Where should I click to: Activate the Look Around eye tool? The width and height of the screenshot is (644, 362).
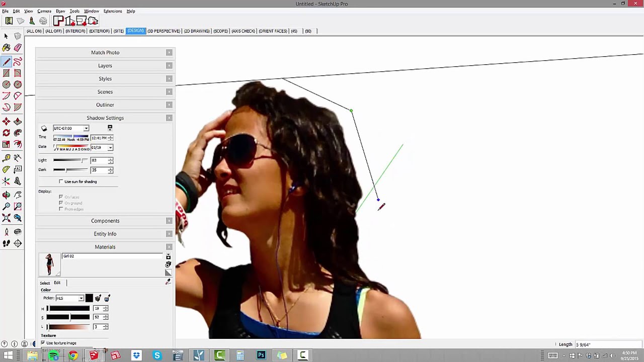pos(18,232)
